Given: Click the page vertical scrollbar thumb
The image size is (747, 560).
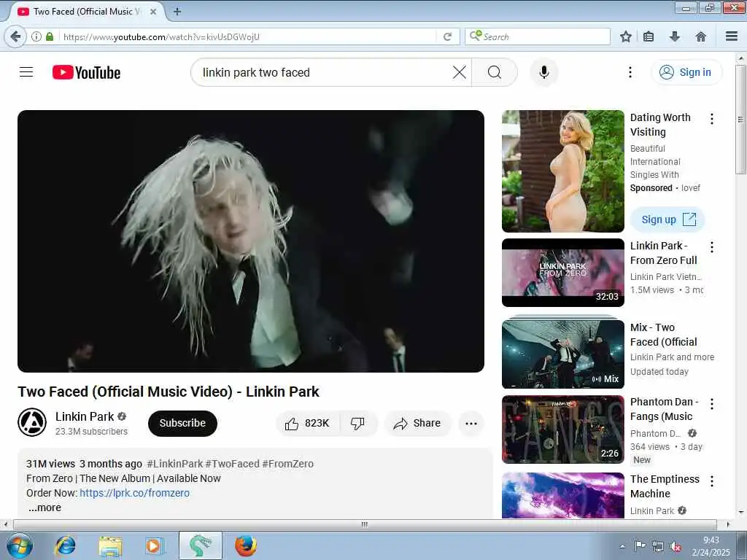Looking at the screenshot, I should click(x=740, y=119).
